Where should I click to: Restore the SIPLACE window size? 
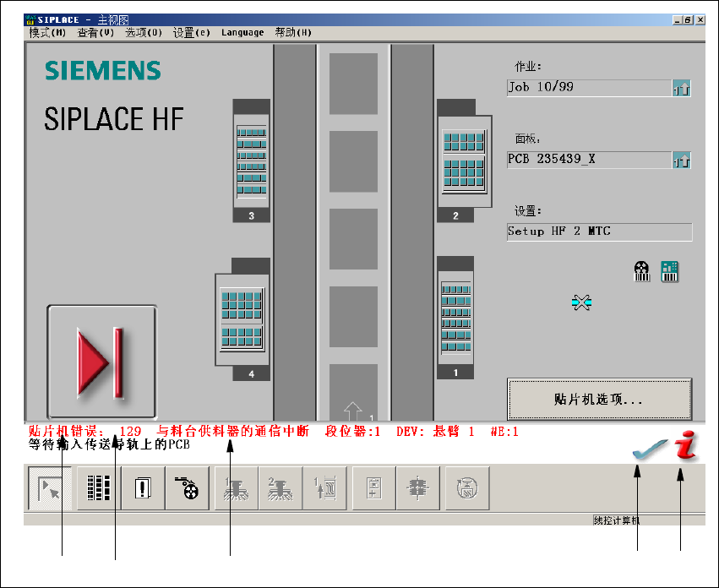click(688, 19)
